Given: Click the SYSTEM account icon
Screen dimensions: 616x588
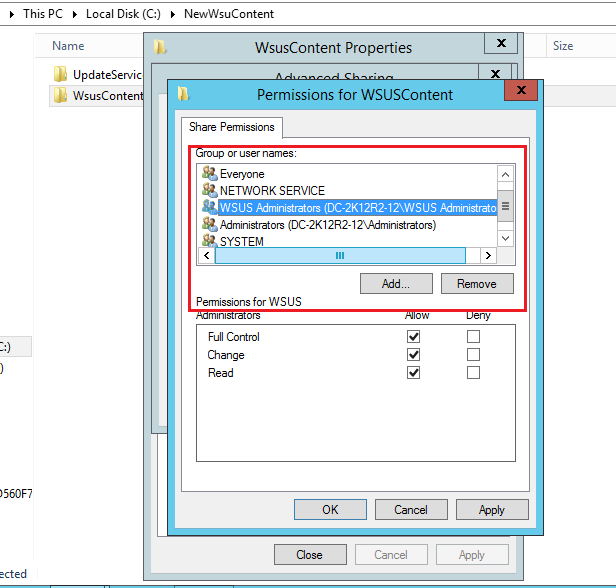Looking at the screenshot, I should (209, 240).
